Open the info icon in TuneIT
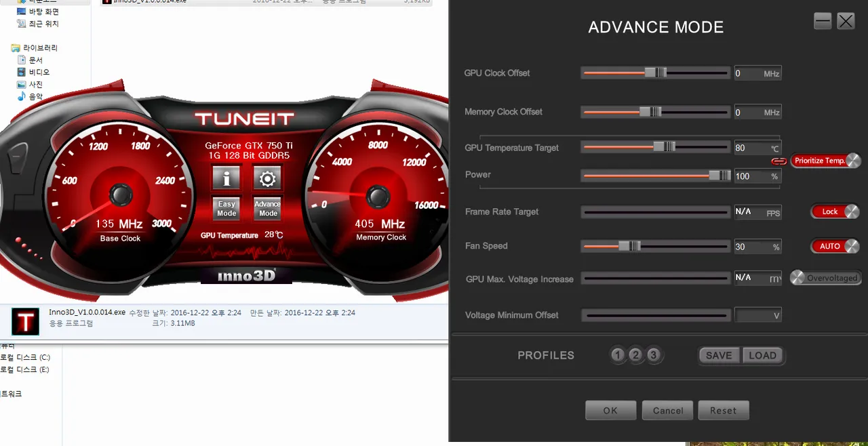868x446 pixels. [226, 178]
